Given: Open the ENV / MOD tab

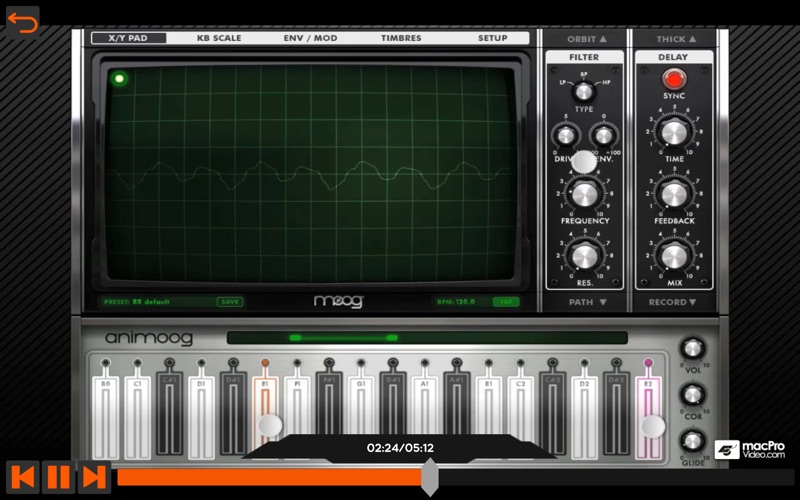Looking at the screenshot, I should (310, 38).
